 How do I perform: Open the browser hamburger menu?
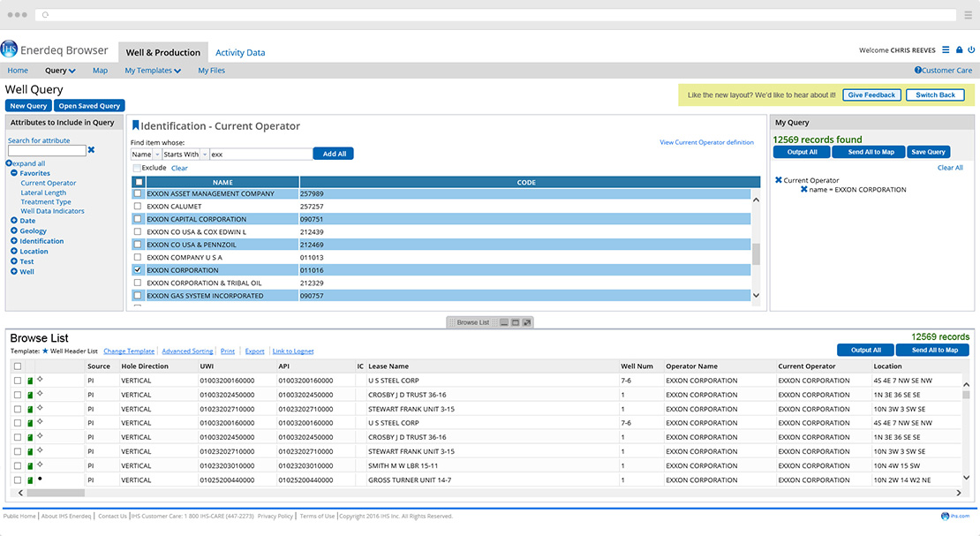[x=968, y=15]
